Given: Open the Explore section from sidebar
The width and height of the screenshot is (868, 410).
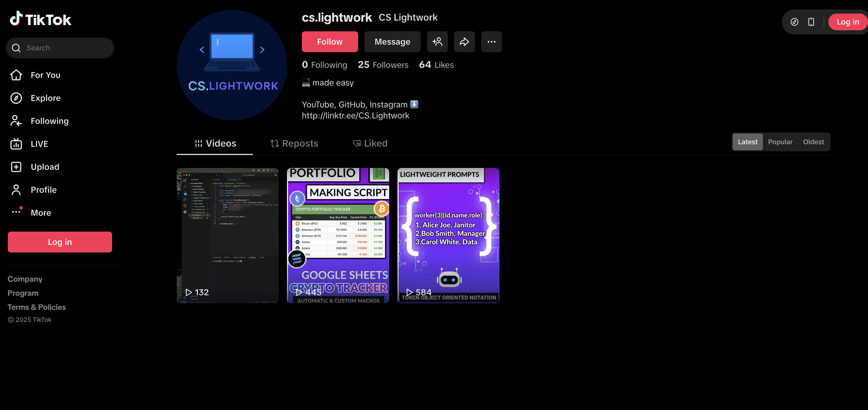Looking at the screenshot, I should [x=46, y=98].
